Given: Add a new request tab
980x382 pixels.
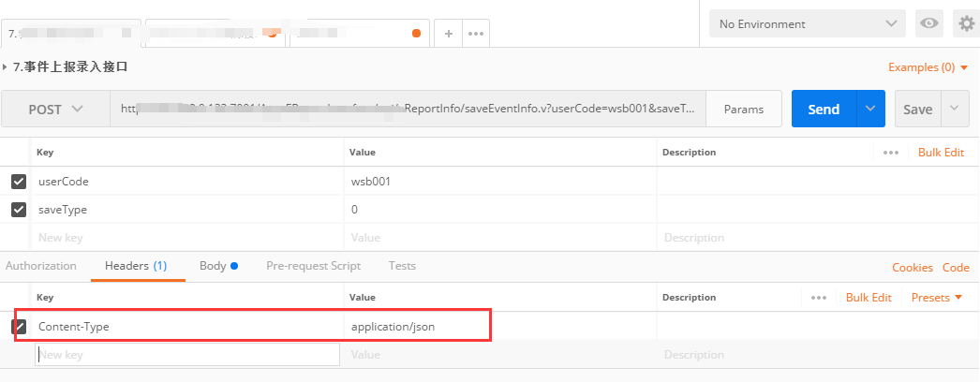Looking at the screenshot, I should point(448,33).
